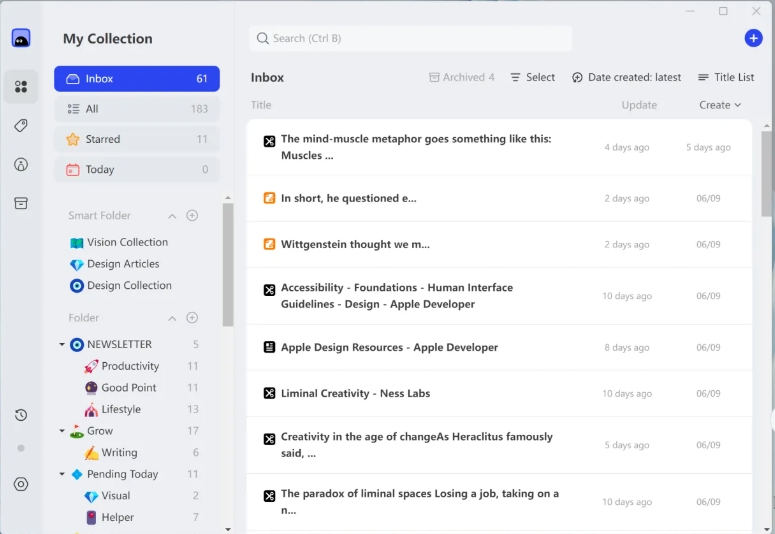
Task: Click the icon of the mind-muscle metaphor item
Action: click(x=269, y=141)
